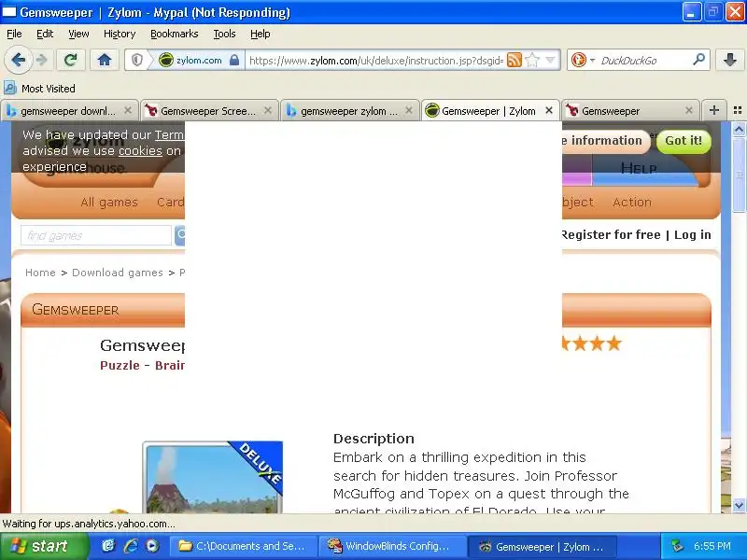
Task: Open the list all tabs grid button
Action: [738, 110]
